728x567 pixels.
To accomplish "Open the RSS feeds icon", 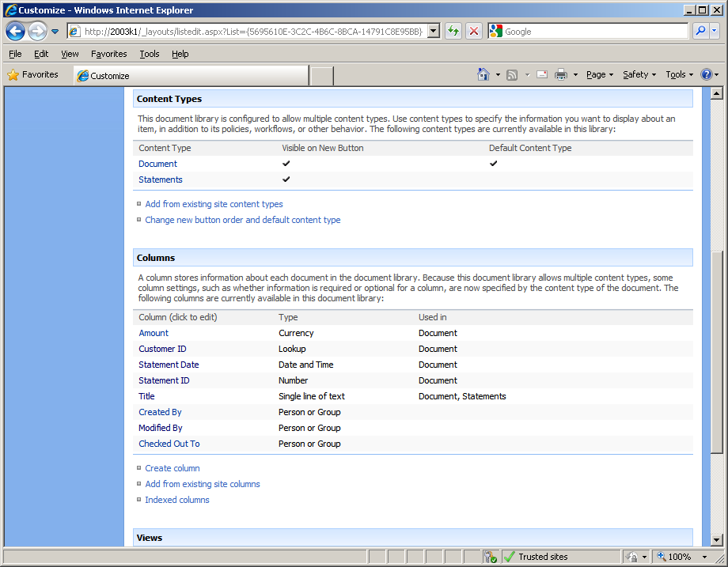I will click(511, 74).
